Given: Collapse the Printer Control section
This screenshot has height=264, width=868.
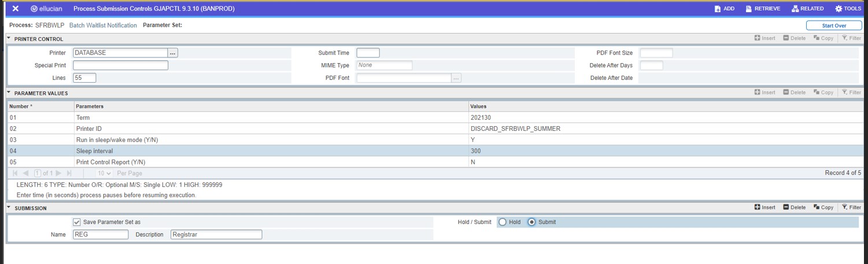Looking at the screenshot, I should tap(9, 38).
